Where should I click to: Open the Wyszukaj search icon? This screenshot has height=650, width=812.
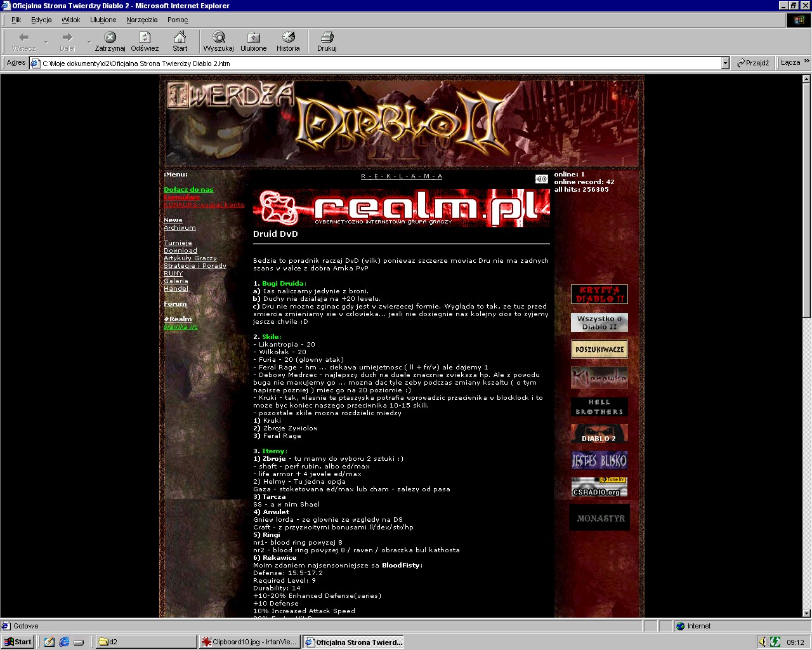pos(218,37)
